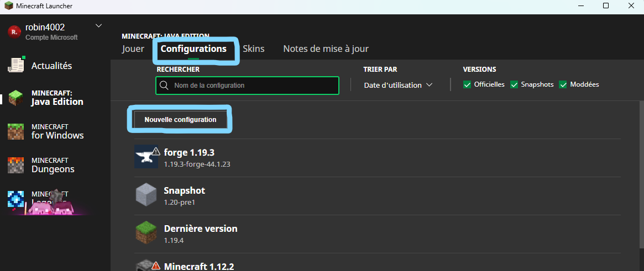The width and height of the screenshot is (644, 271).
Task: Open the Date d'utilisation sort dropdown
Action: point(398,86)
